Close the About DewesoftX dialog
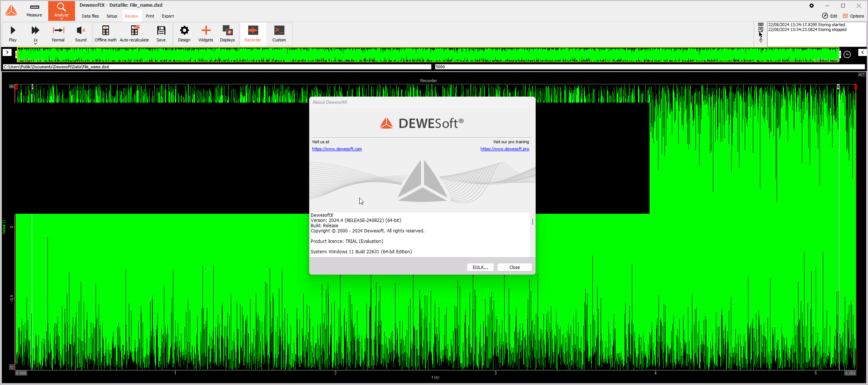The width and height of the screenshot is (868, 385). [514, 267]
